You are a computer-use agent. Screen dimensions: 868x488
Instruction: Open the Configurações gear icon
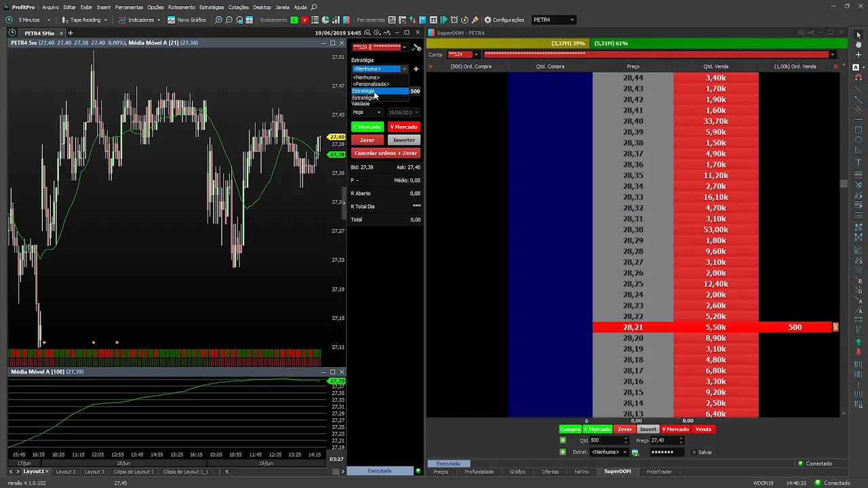488,20
